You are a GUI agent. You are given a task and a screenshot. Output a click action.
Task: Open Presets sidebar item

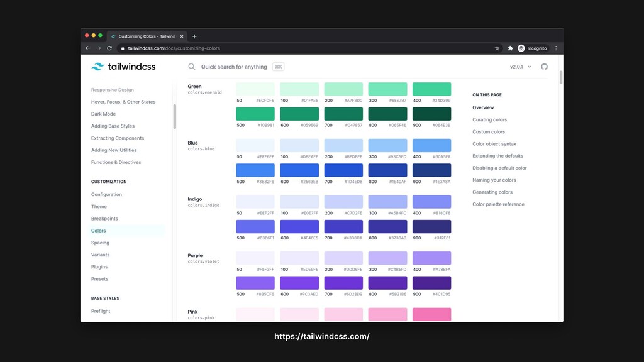(x=100, y=279)
